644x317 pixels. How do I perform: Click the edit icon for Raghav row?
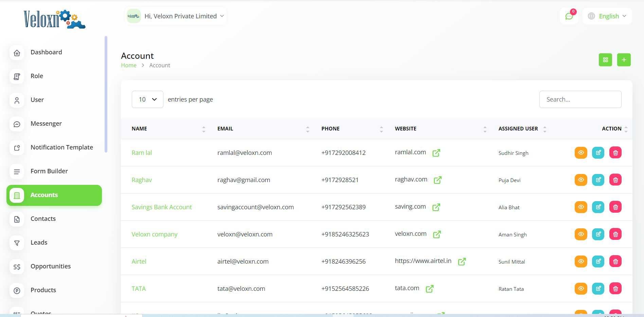pyautogui.click(x=598, y=180)
